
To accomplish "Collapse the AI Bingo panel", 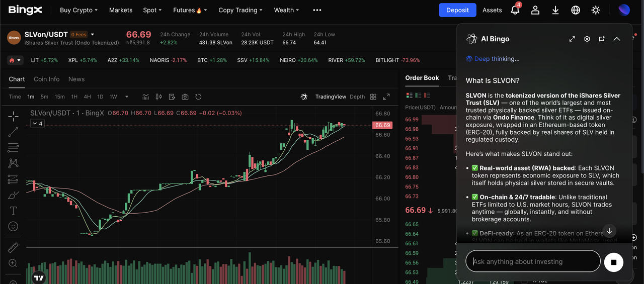I will pyautogui.click(x=617, y=39).
